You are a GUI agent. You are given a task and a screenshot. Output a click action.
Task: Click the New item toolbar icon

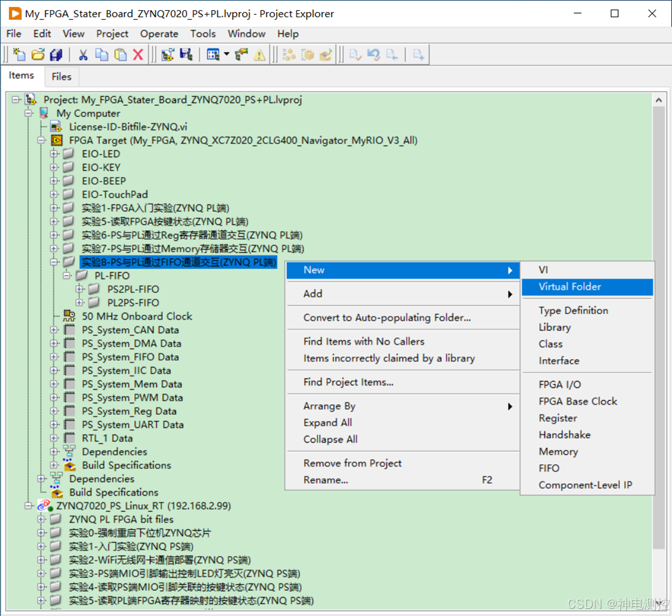(19, 54)
